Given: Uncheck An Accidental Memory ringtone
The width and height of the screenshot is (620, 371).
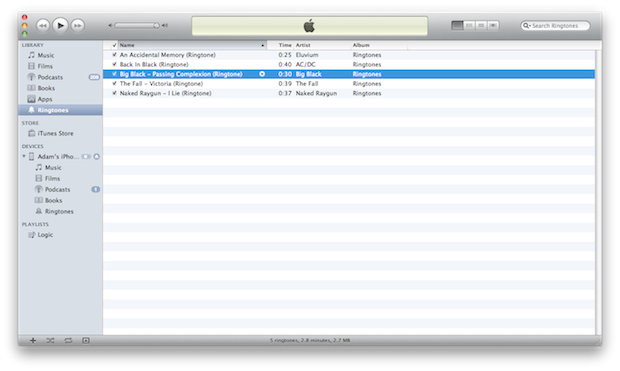Looking at the screenshot, I should click(114, 55).
